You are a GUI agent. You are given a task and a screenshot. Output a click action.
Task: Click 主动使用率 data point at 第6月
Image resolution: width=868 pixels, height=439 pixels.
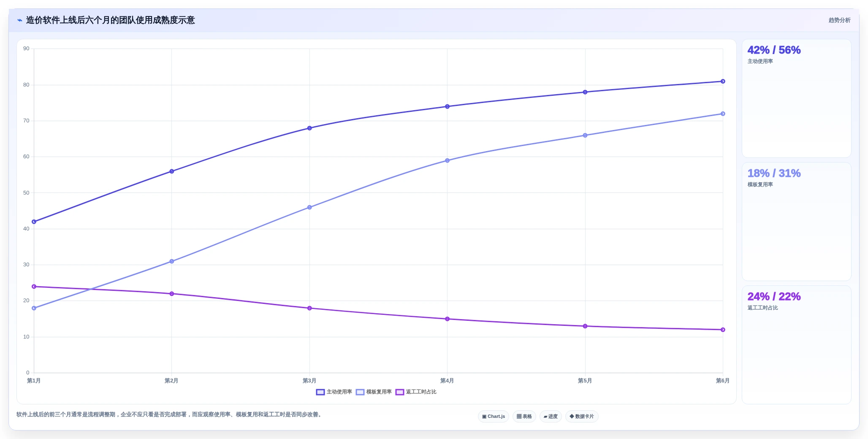(723, 81)
